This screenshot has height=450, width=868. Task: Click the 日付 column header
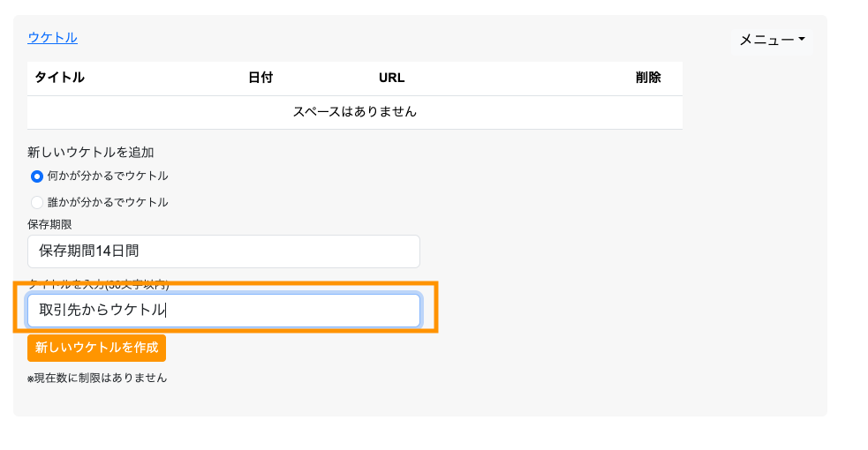(x=260, y=78)
